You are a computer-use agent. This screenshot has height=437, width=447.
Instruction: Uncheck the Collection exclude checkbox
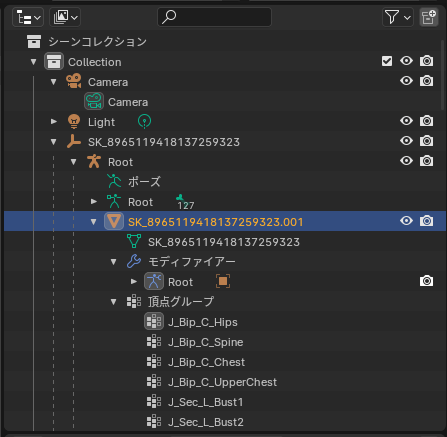(387, 61)
